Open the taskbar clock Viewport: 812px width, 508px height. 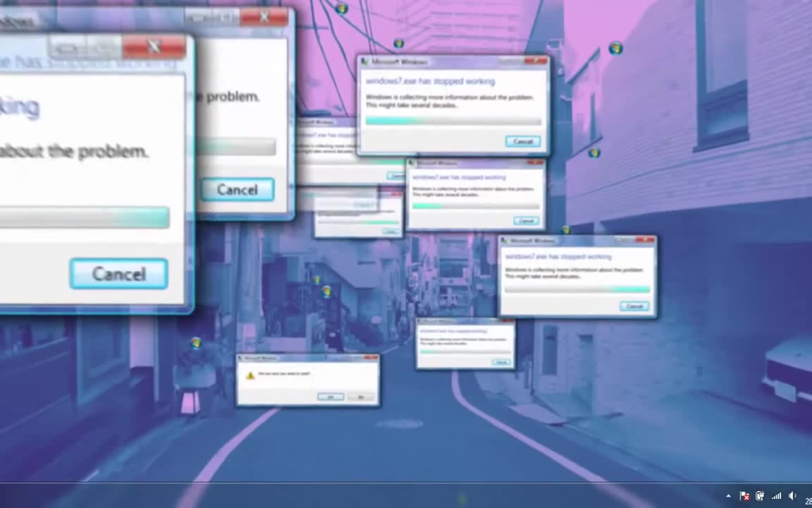coord(808,500)
